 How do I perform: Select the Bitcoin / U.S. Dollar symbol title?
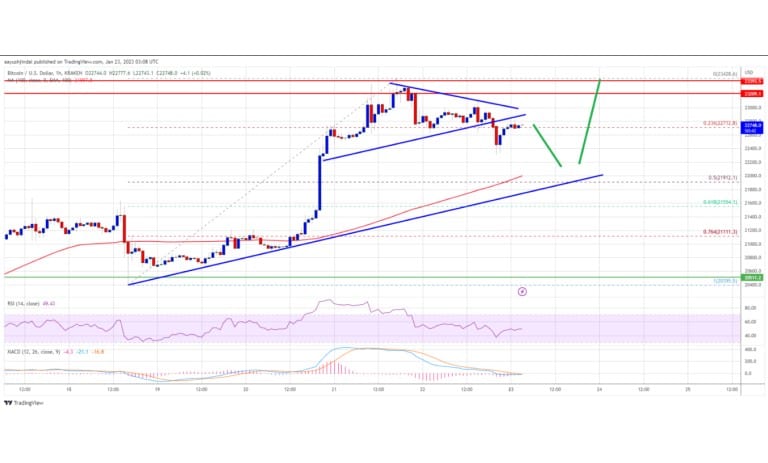tap(30, 73)
